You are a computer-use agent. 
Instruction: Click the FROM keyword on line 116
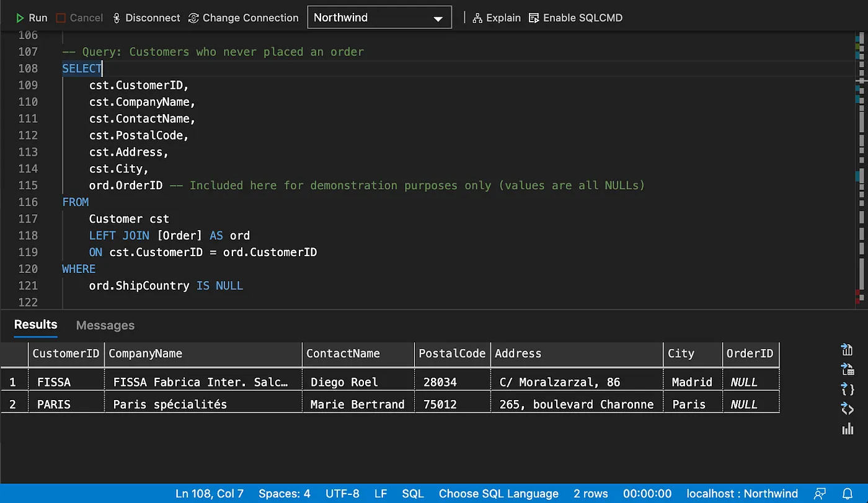click(x=76, y=202)
